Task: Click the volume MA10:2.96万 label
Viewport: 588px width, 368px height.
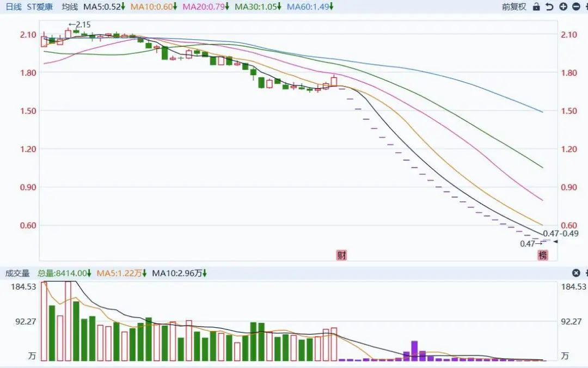Action: click(x=179, y=273)
